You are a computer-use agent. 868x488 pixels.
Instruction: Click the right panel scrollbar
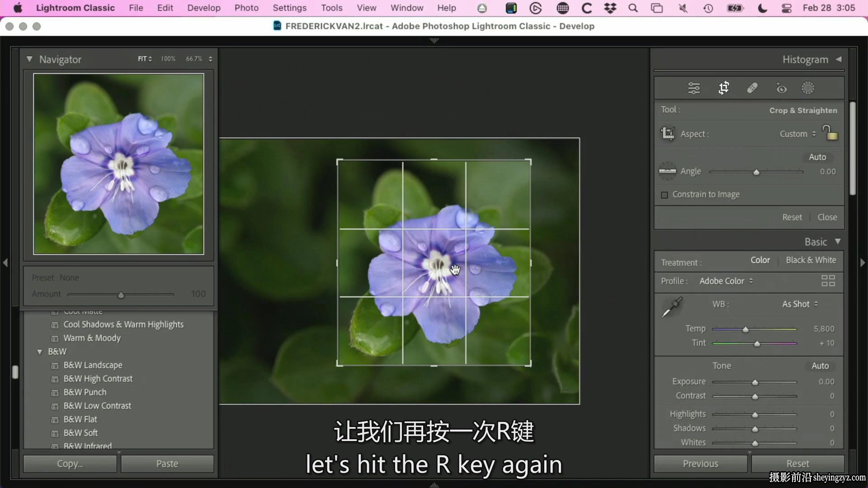(853, 148)
